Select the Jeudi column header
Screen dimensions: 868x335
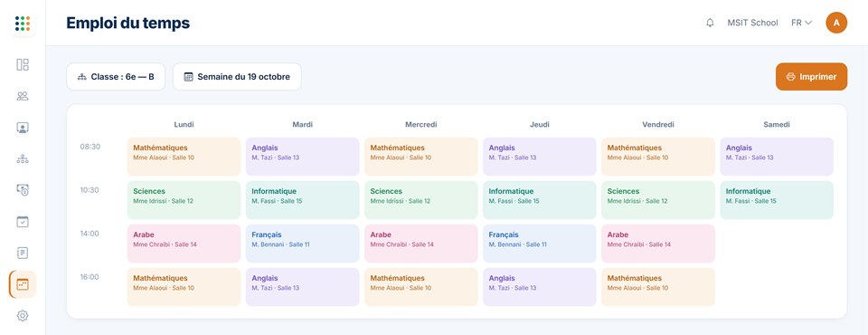point(539,124)
